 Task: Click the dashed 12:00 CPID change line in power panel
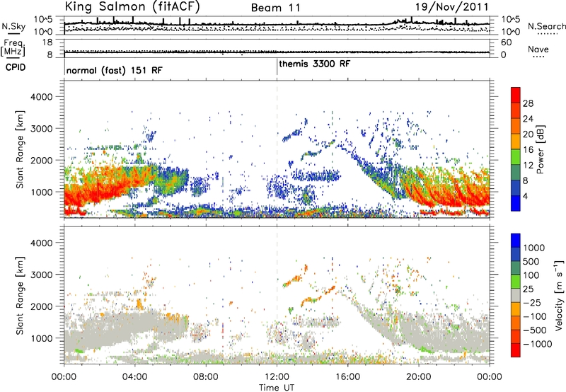click(x=277, y=149)
